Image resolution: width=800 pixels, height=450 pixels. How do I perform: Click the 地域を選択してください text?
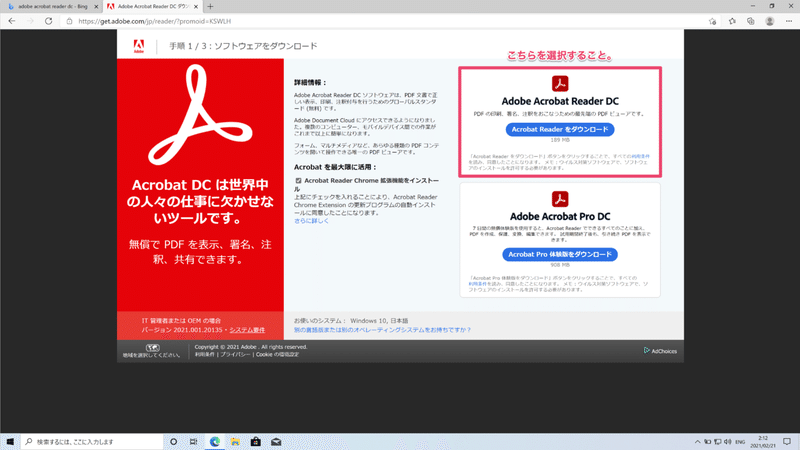point(152,355)
